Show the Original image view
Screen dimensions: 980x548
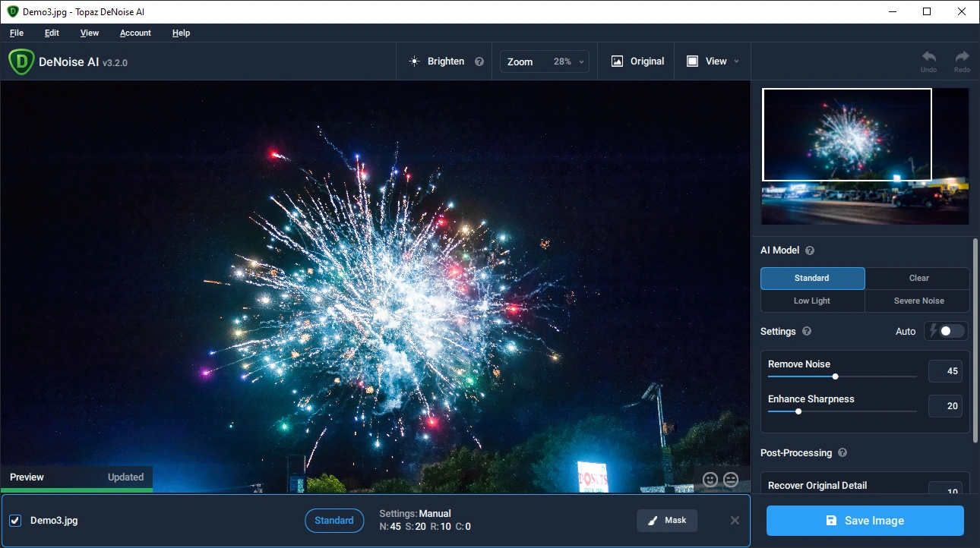[x=638, y=61]
